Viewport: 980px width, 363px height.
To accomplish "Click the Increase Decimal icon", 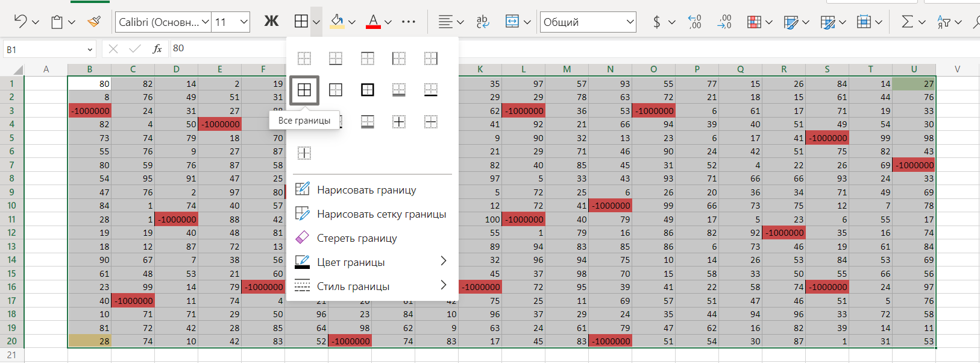I will click(x=695, y=22).
